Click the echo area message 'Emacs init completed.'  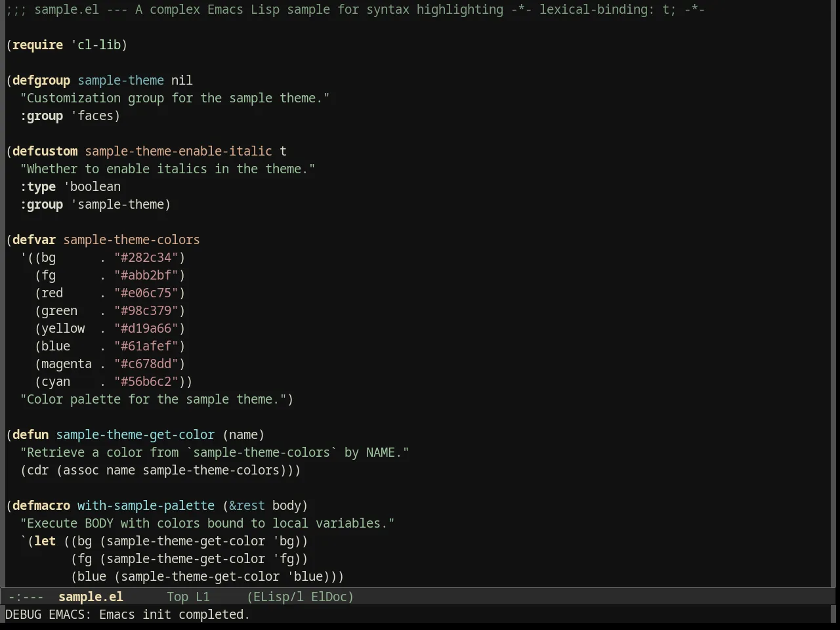click(x=175, y=614)
